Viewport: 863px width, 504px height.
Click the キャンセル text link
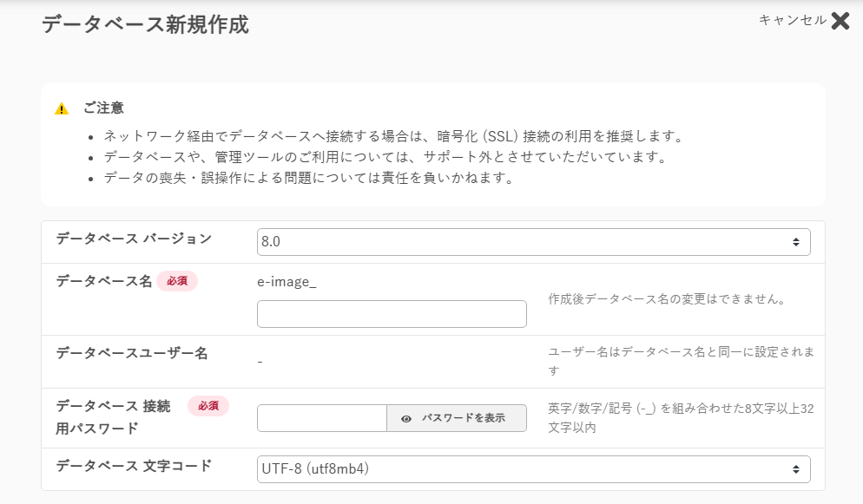[792, 20]
